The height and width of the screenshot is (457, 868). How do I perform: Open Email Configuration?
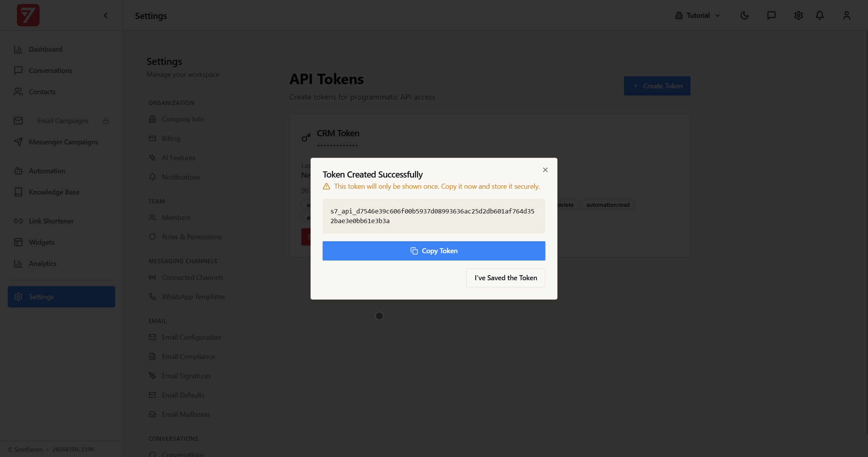[197, 337]
